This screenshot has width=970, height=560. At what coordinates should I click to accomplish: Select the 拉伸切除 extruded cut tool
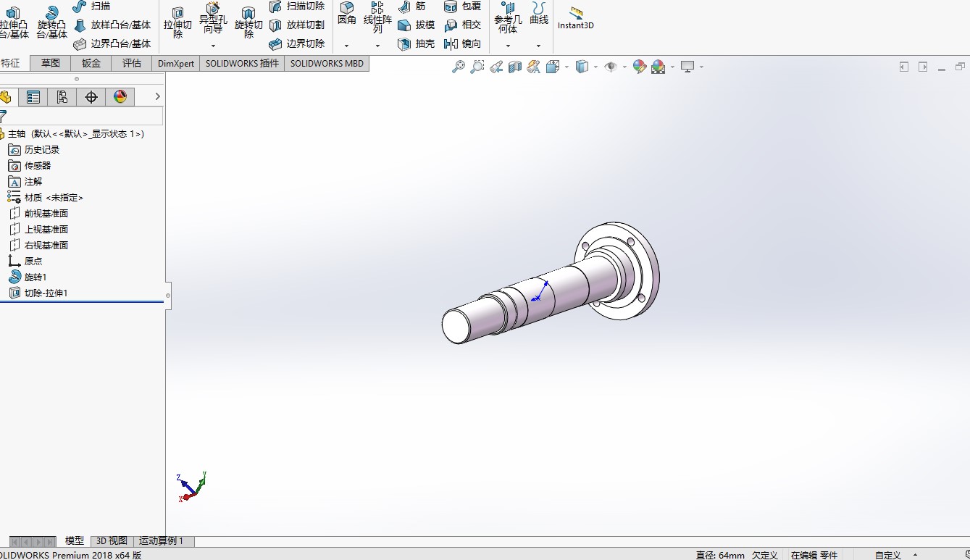[177, 22]
